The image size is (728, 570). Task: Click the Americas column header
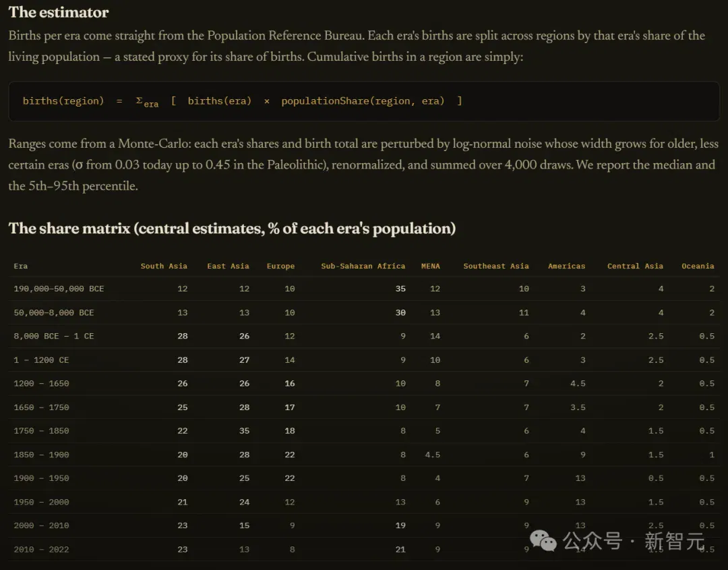(x=566, y=266)
